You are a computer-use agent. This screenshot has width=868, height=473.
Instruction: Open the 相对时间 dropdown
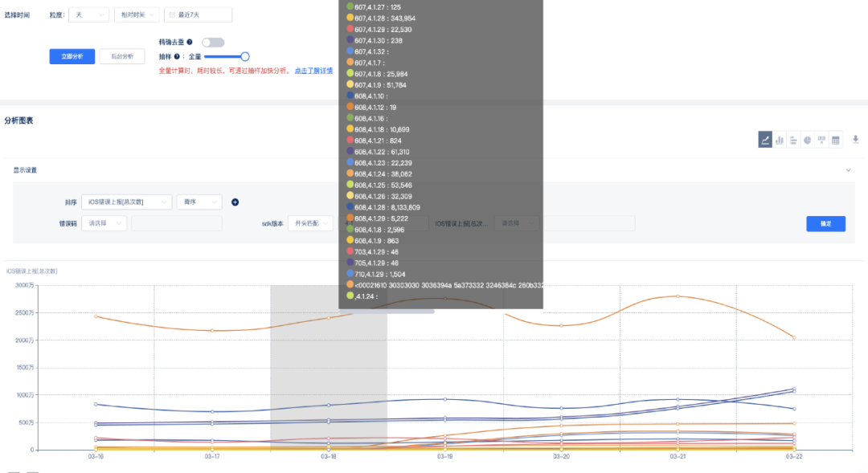pyautogui.click(x=137, y=15)
